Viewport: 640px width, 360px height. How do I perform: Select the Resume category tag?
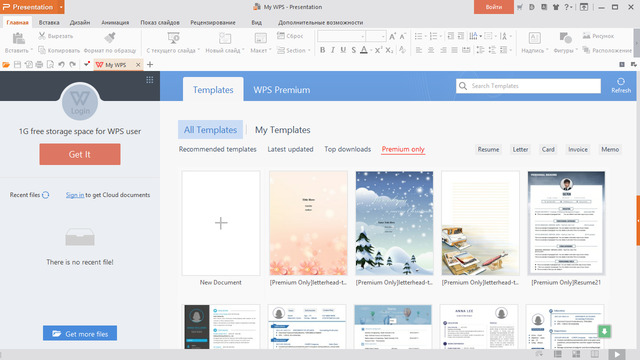click(x=488, y=149)
